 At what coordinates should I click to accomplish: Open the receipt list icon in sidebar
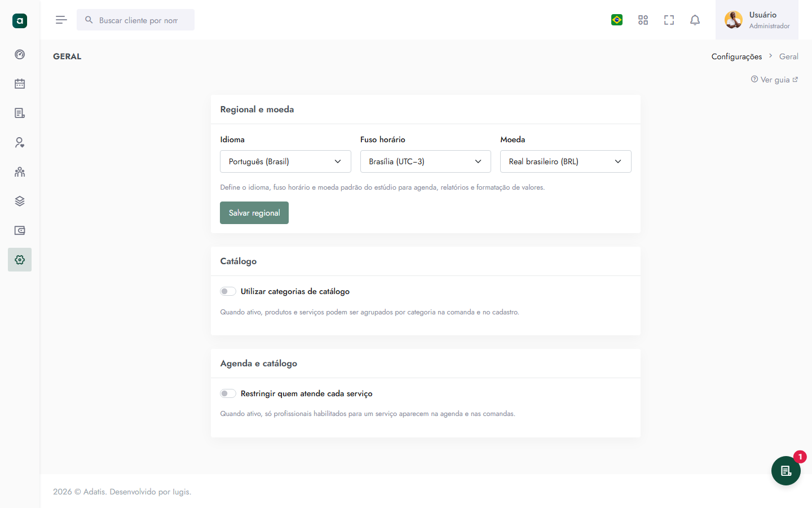tap(20, 113)
